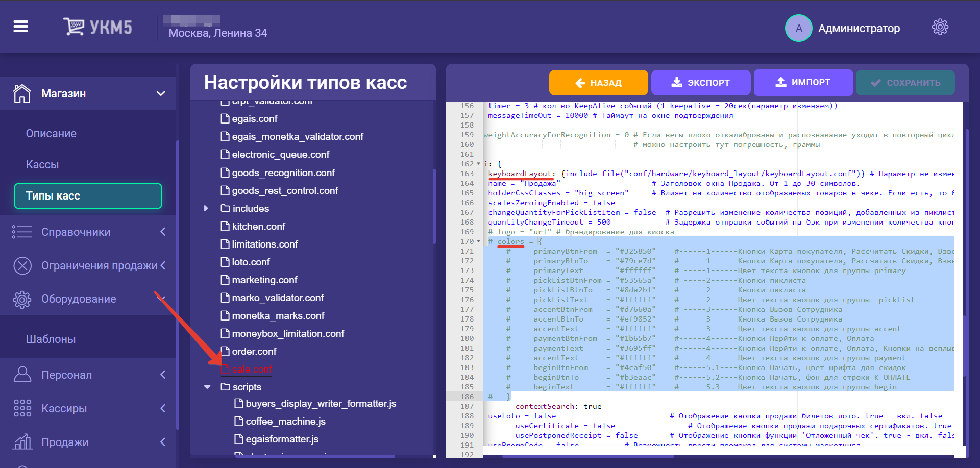Select the Типы касс menu item
Screen dimensions: 980x468
[x=88, y=196]
